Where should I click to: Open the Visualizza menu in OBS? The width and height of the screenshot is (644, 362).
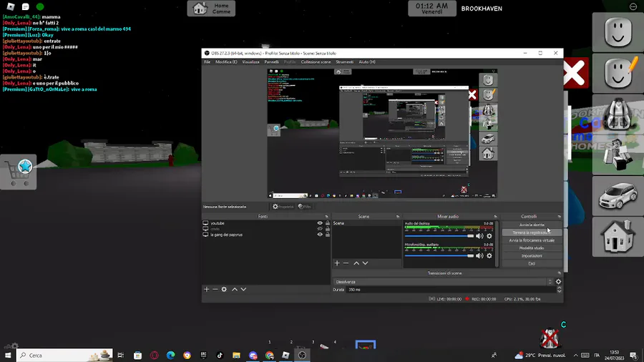point(250,62)
